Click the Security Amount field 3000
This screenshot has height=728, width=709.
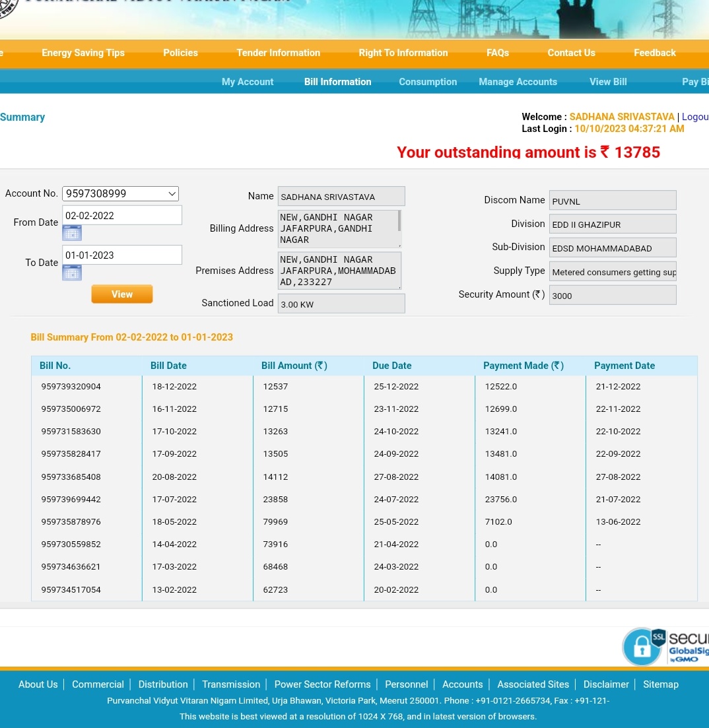[613, 295]
